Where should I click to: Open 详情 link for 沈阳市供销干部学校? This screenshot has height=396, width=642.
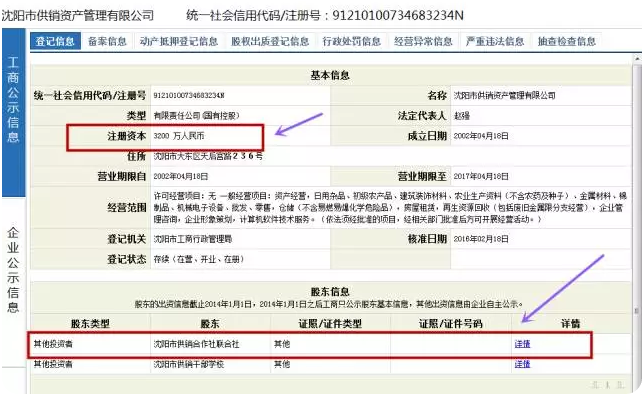[x=522, y=364]
